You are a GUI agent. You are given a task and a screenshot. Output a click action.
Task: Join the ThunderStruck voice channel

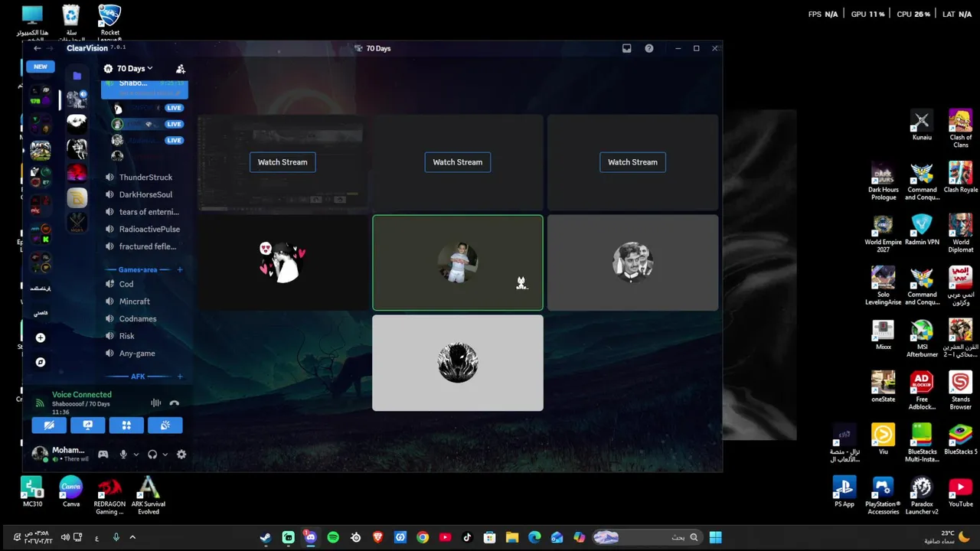(x=145, y=178)
